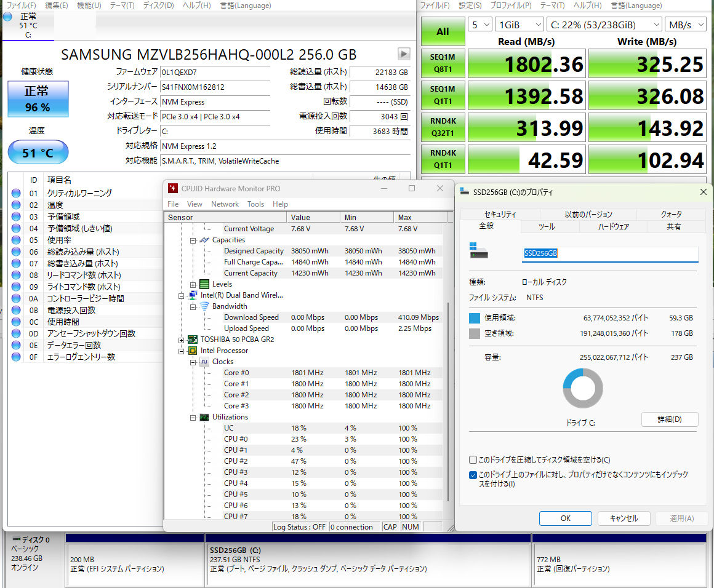Click the Intel Processor chip icon in the sensor tree

[x=193, y=351]
